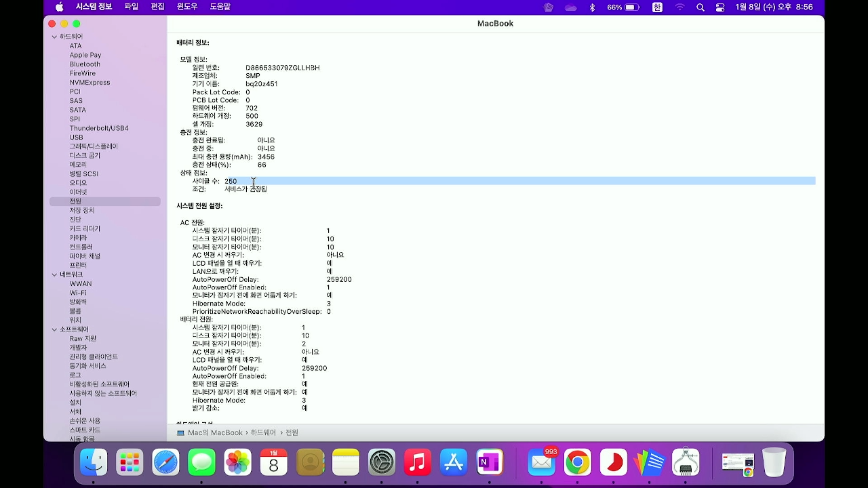Open Finder from the Dock

point(94,463)
